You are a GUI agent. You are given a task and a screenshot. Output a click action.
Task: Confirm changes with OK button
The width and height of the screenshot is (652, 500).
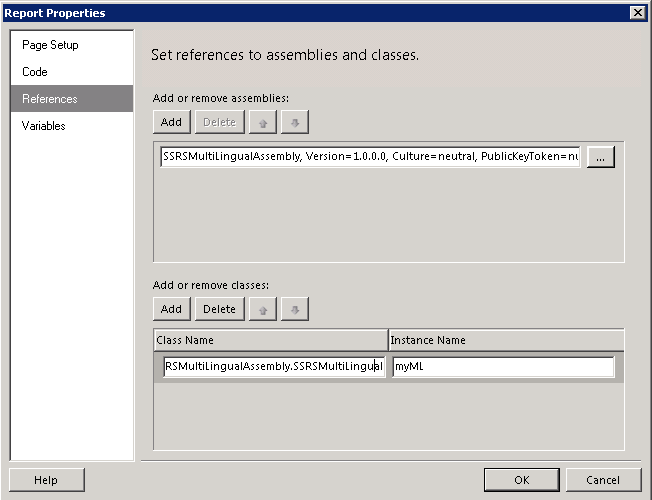point(521,480)
